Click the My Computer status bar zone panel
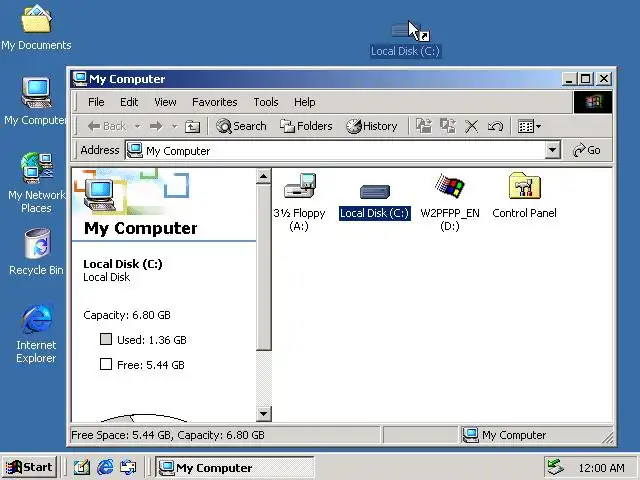 coord(535,435)
